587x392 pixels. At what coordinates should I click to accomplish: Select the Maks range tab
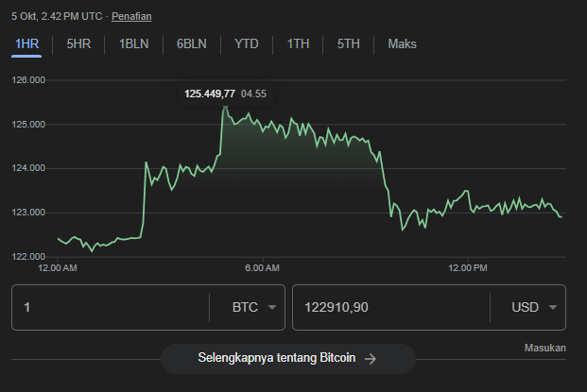pyautogui.click(x=402, y=43)
